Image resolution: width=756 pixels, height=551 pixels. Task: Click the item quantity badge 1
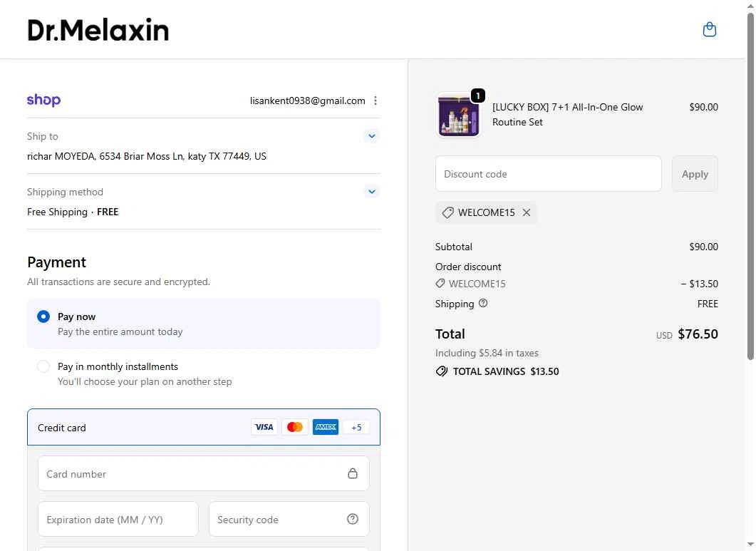click(478, 96)
